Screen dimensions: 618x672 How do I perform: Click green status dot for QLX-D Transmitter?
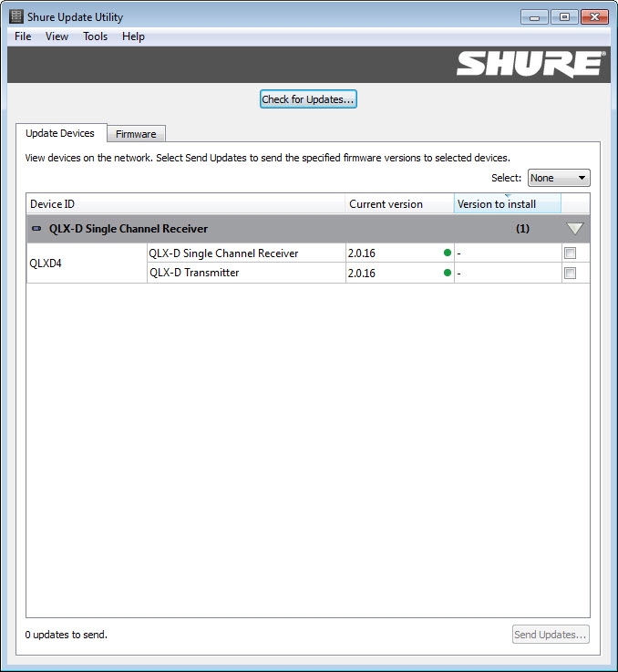point(448,273)
